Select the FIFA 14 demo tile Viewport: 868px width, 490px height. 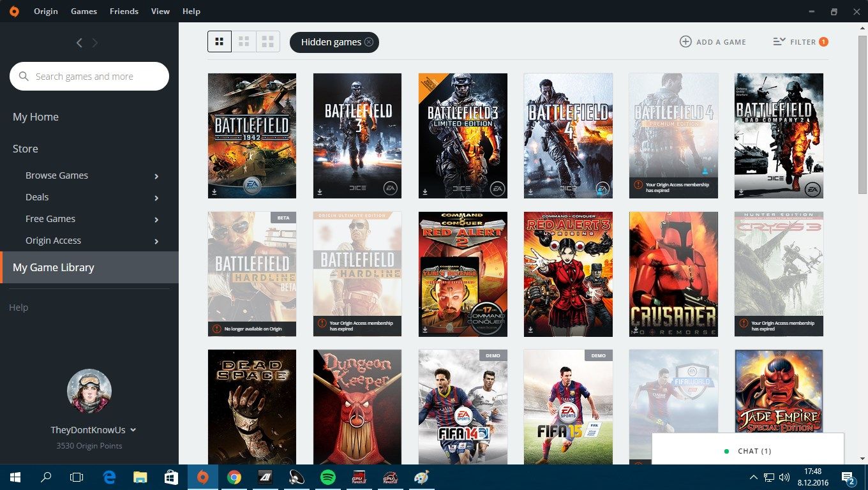coord(463,406)
